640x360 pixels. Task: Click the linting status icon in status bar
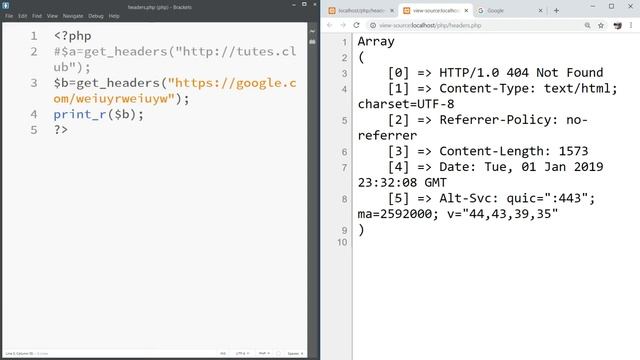pyautogui.click(x=278, y=353)
